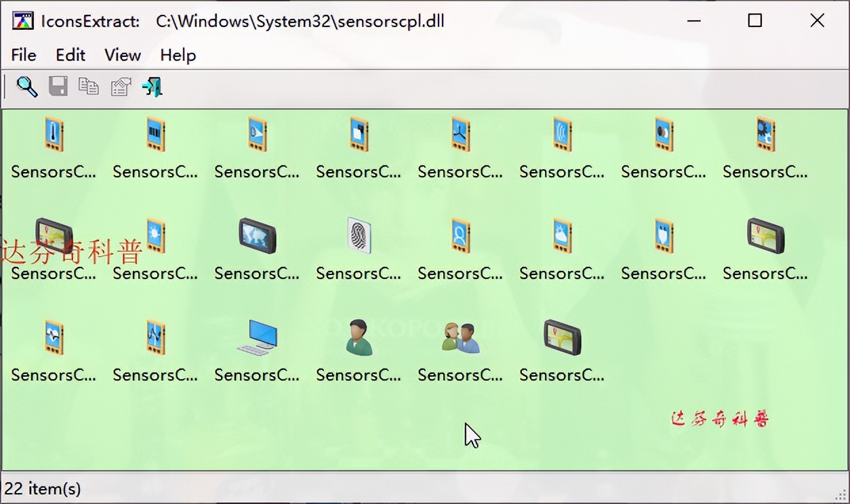The height and width of the screenshot is (504, 850).
Task: Open the Edit menu
Action: (x=70, y=55)
